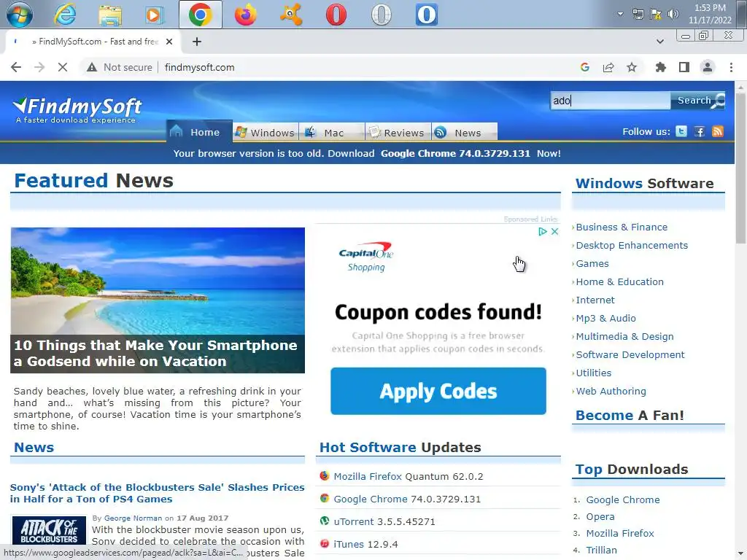Viewport: 747px width, 560px height.
Task: Open the uTorrent 3.5.5.45271 update
Action: click(x=384, y=521)
